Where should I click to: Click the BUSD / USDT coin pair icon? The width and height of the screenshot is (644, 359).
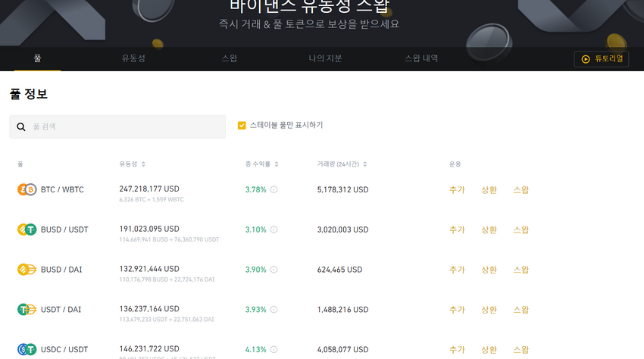coord(27,229)
